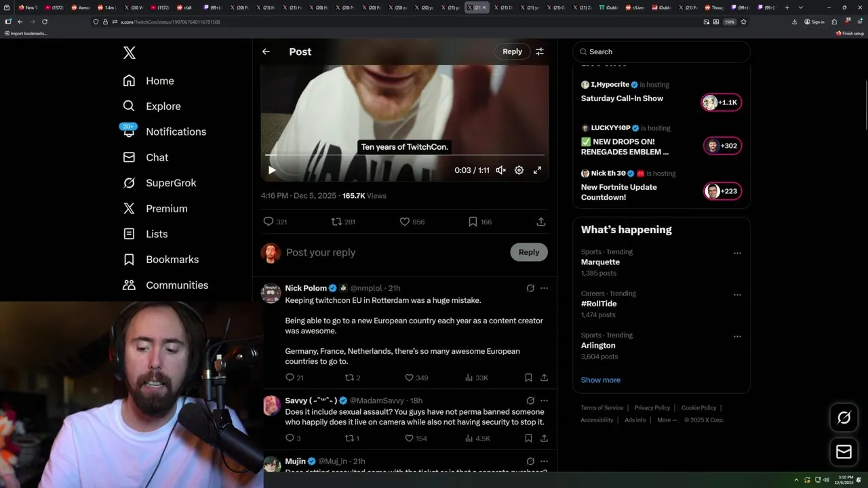Share Savvy's comment
The image size is (868, 488).
pos(544,439)
